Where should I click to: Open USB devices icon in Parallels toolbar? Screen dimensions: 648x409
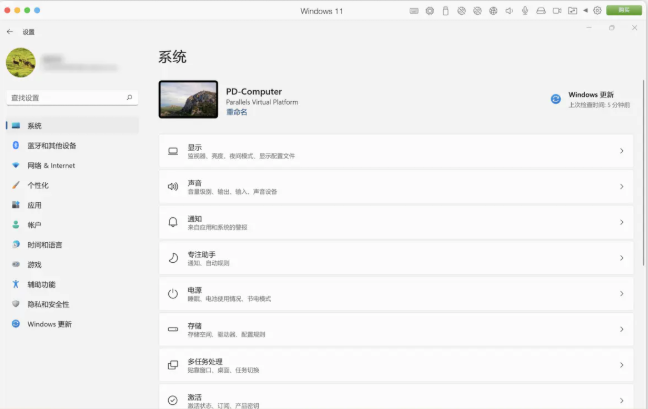[x=446, y=11]
